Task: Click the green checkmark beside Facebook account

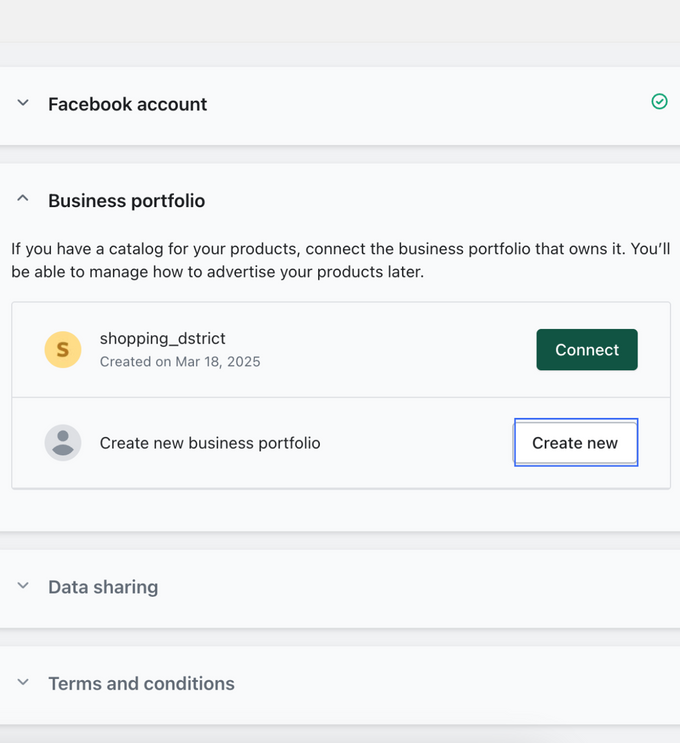Action: click(659, 101)
